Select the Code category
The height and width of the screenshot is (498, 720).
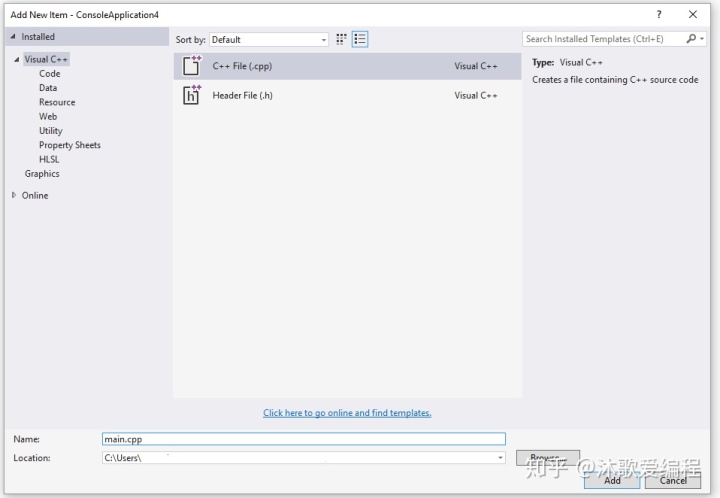click(x=50, y=73)
